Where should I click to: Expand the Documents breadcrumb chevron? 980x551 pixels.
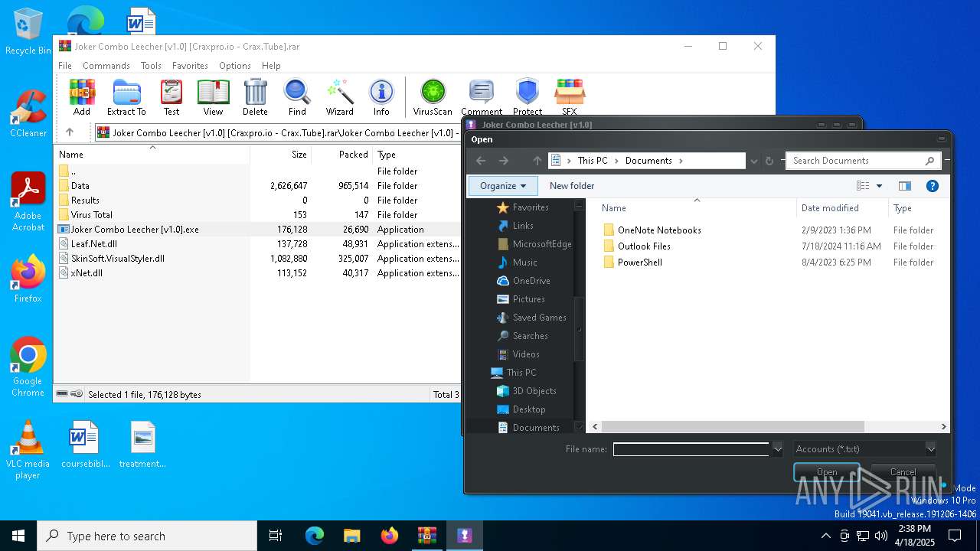[x=680, y=161]
